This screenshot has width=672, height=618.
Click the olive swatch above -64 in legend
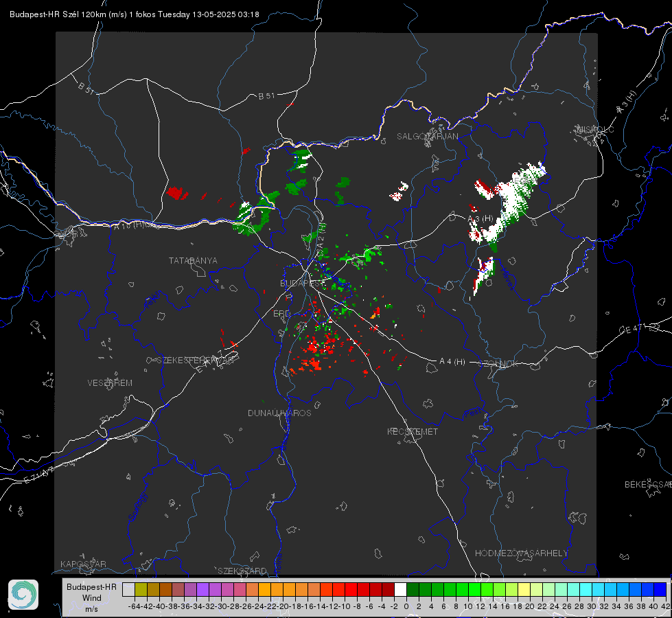pyautogui.click(x=141, y=589)
